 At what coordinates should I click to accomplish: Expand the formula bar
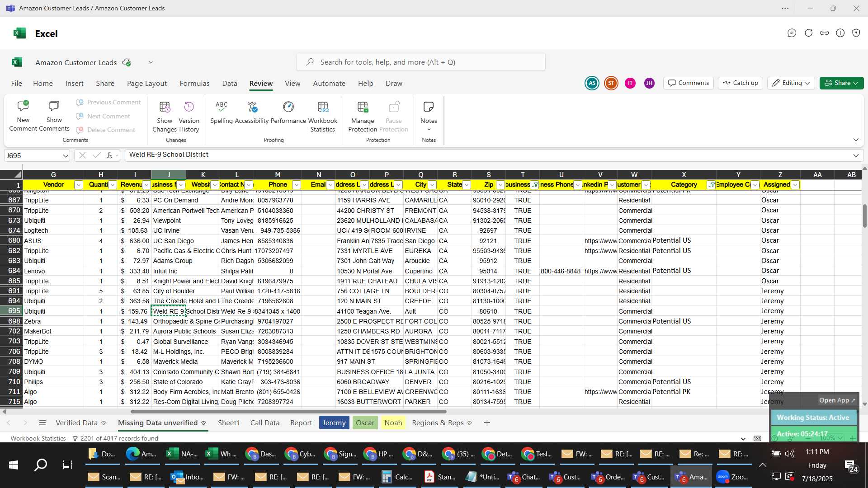pos(856,155)
